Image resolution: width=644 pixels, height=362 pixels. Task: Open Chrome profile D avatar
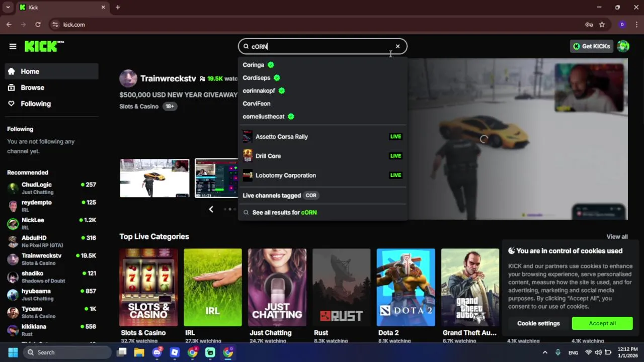[x=622, y=24]
